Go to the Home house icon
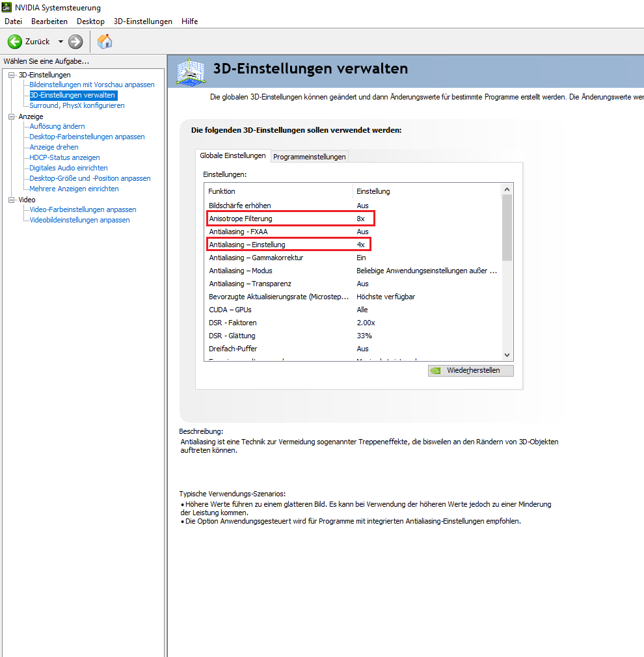644x657 pixels. pyautogui.click(x=105, y=42)
